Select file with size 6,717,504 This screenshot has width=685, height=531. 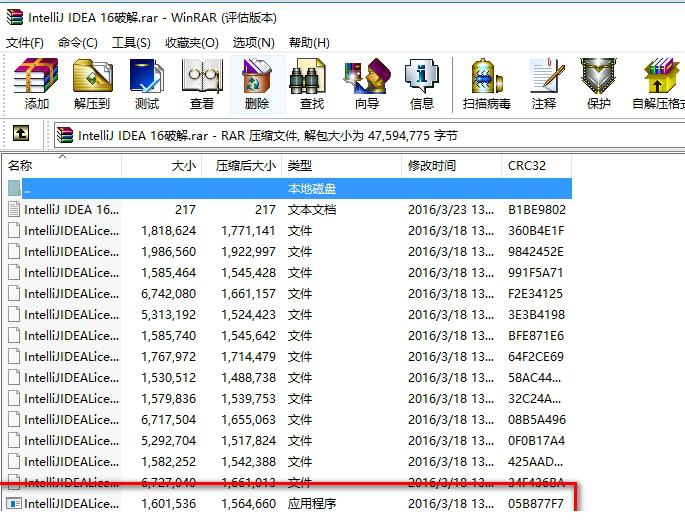point(289,419)
